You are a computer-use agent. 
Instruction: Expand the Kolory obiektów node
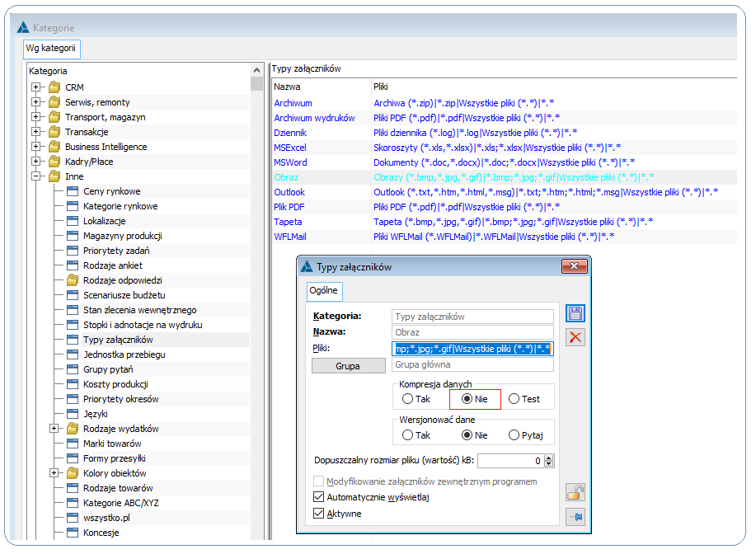[54, 473]
